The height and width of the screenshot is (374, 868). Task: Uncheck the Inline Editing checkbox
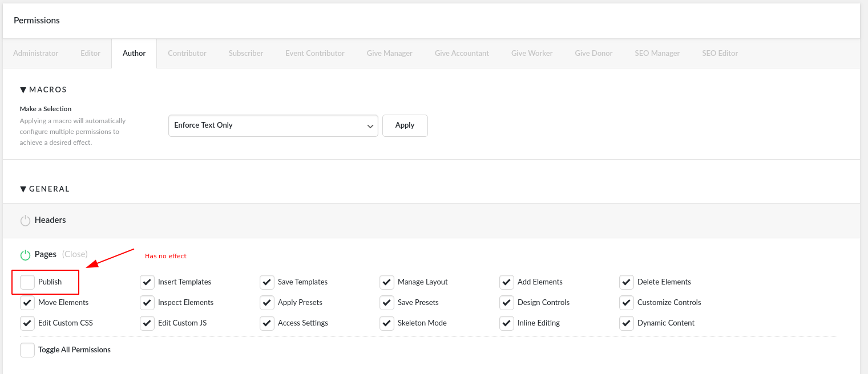point(507,323)
